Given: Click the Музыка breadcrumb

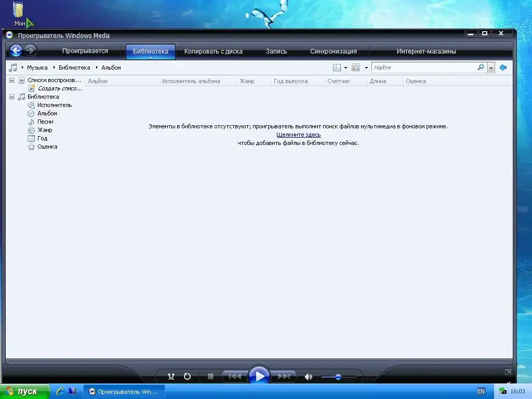Looking at the screenshot, I should [x=37, y=68].
